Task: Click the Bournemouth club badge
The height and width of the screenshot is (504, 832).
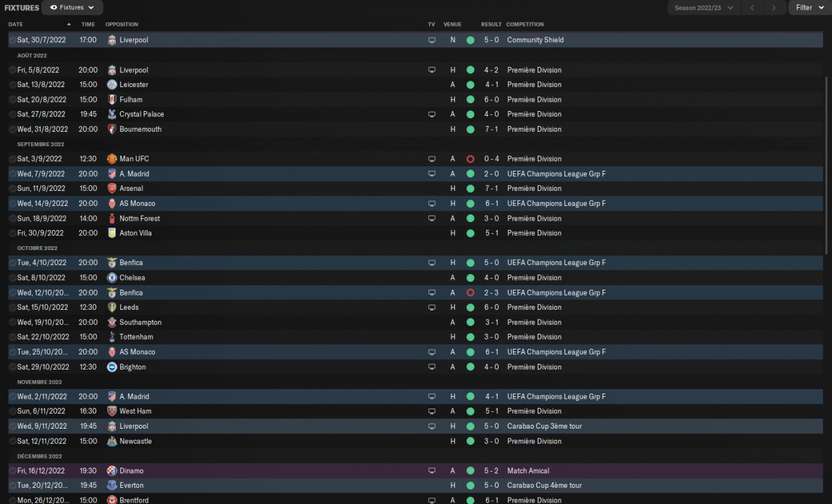Action: tap(112, 129)
